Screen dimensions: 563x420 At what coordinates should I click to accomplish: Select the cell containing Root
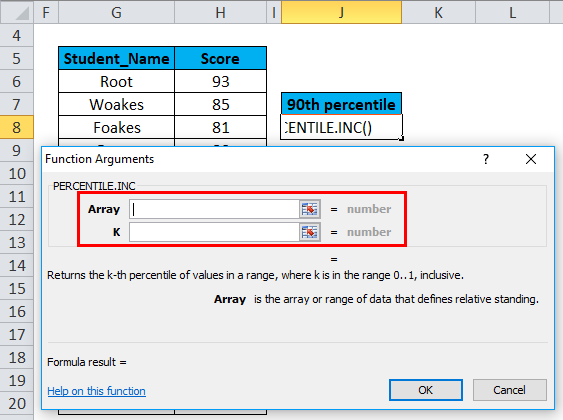coord(116,81)
